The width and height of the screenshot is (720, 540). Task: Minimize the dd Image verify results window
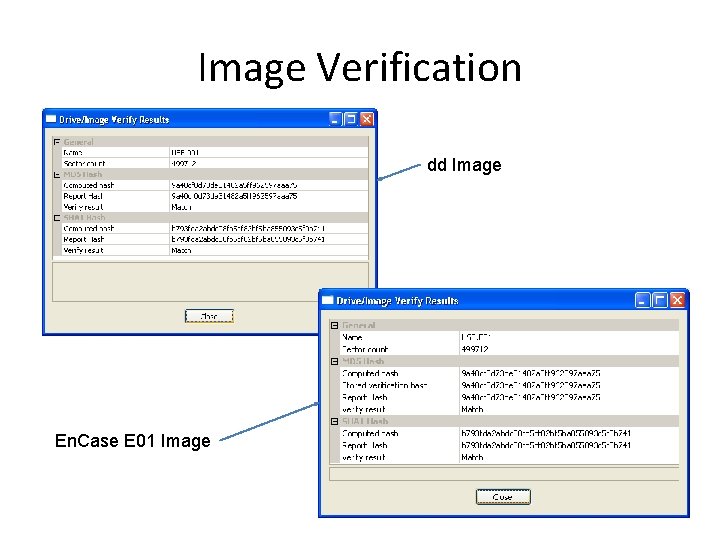click(336, 119)
